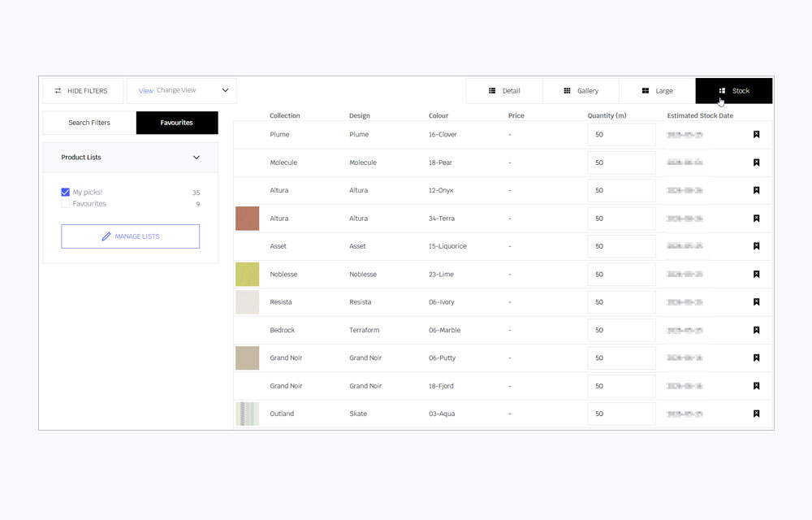Check the Favourites list checkbox

65,204
